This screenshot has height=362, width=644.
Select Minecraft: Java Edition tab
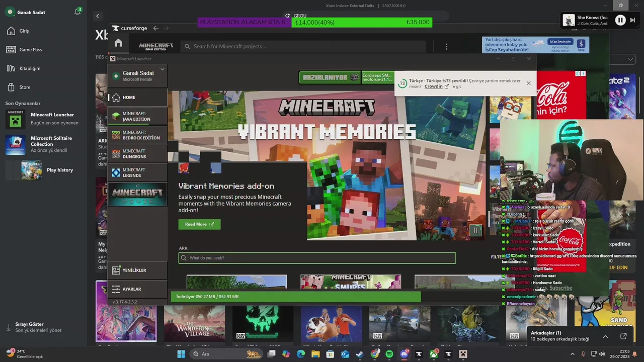137,117
